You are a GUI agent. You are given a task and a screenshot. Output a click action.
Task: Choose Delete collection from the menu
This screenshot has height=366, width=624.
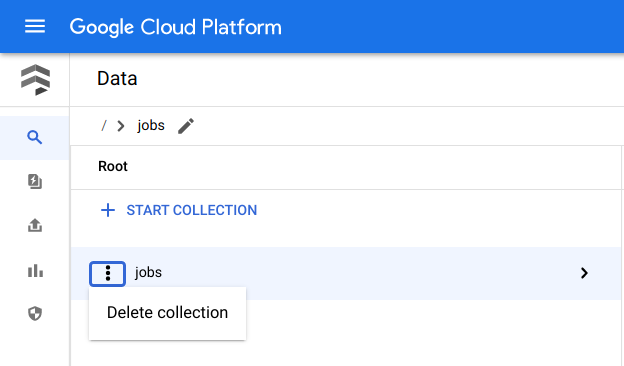(168, 313)
